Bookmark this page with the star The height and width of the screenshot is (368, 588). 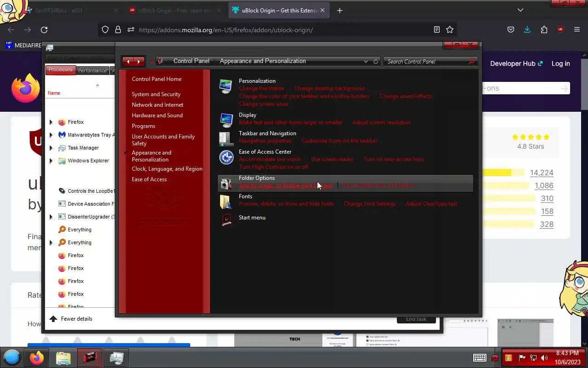450,30
